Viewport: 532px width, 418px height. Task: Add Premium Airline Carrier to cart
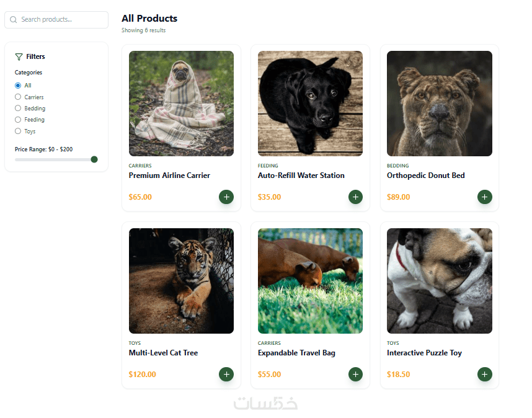[x=226, y=197]
